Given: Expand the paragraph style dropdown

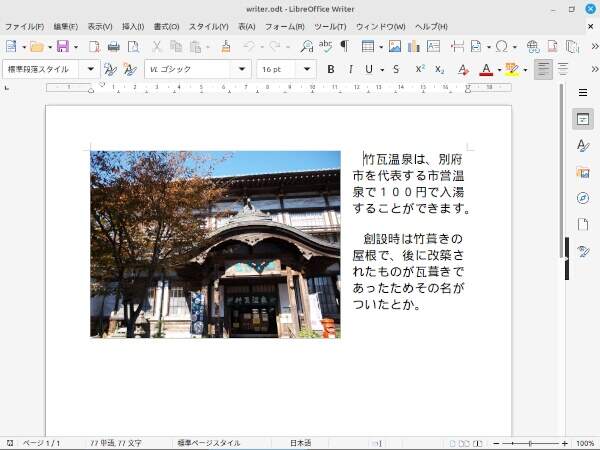Looking at the screenshot, I should [x=91, y=69].
